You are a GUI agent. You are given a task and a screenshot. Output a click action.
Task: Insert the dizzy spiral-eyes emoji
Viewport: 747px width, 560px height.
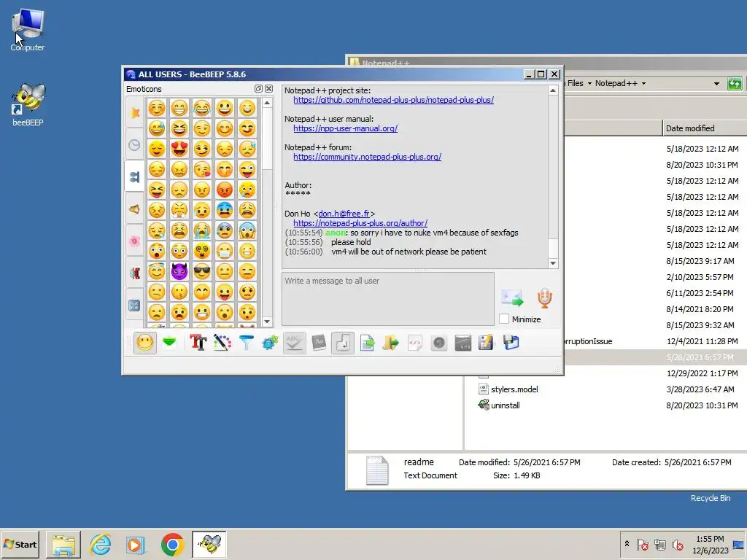pyautogui.click(x=202, y=251)
